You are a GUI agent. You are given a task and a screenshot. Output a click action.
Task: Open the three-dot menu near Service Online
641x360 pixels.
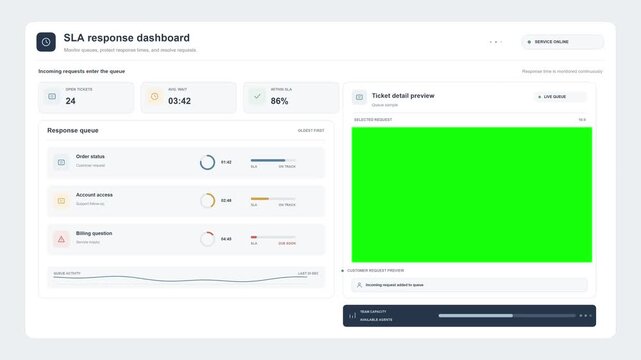point(495,42)
